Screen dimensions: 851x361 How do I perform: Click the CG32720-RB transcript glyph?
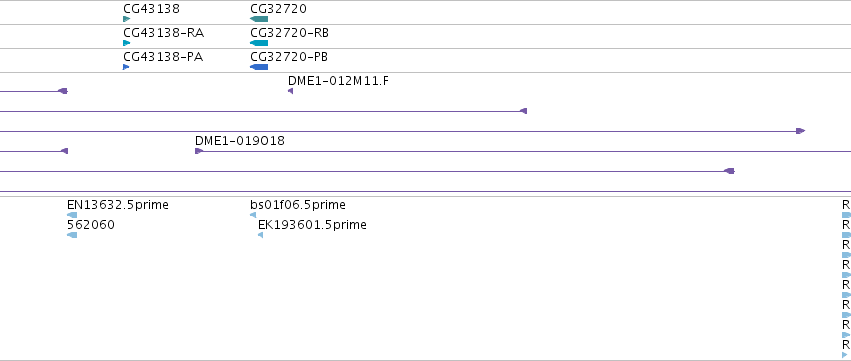pyautogui.click(x=259, y=43)
